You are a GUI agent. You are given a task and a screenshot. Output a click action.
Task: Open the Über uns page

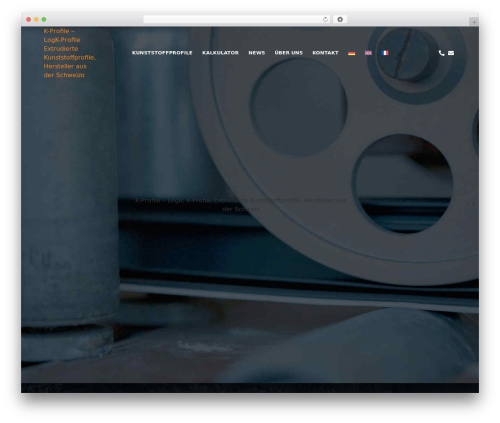[289, 53]
